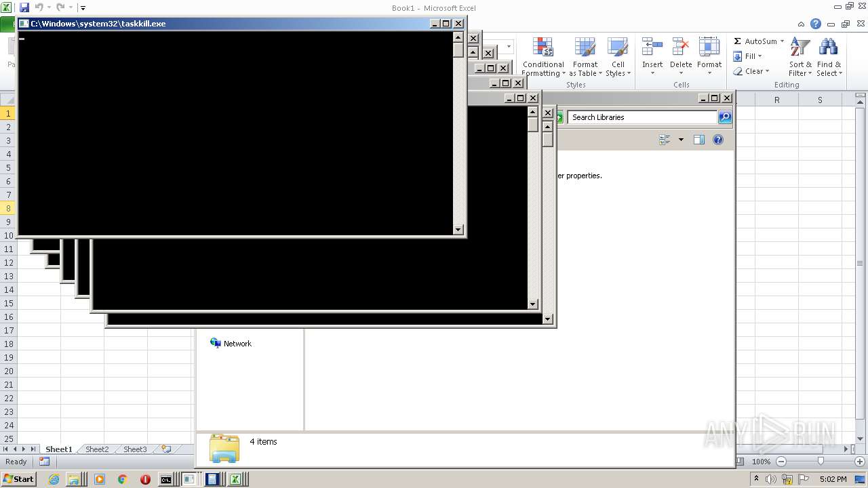
Task: Click the Excel zoom slider handle
Action: pos(821,462)
